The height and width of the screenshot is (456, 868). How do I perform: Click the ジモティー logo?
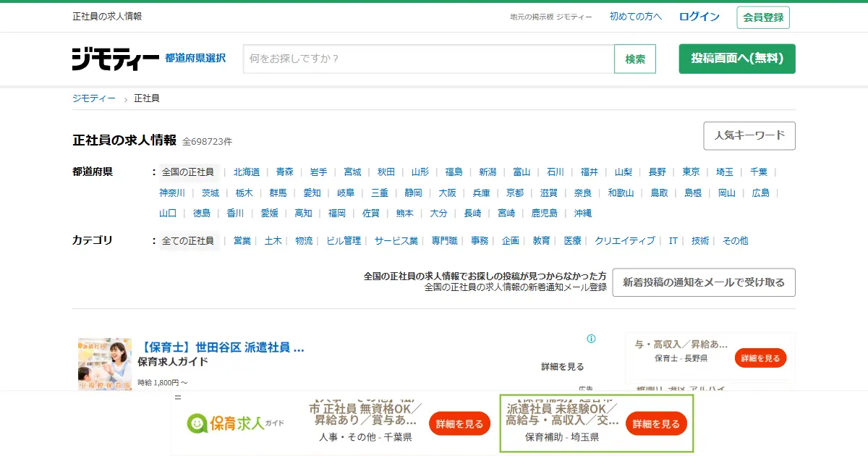(116, 59)
